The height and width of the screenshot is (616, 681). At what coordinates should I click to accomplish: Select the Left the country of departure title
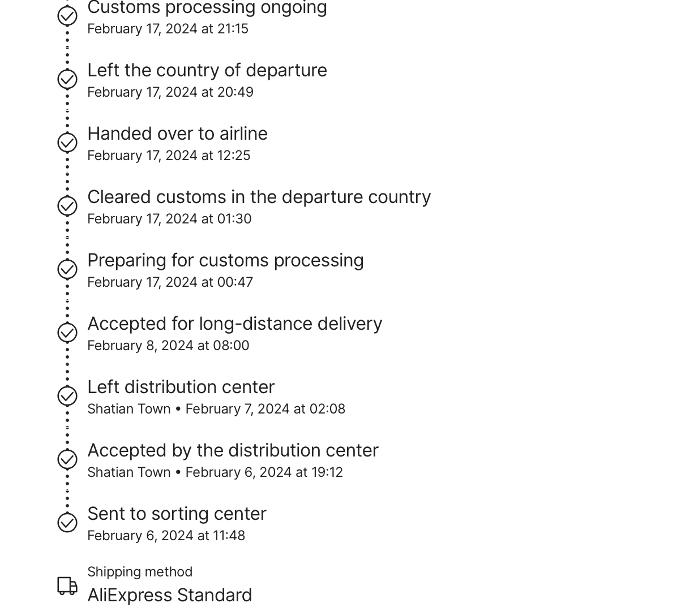(x=207, y=70)
